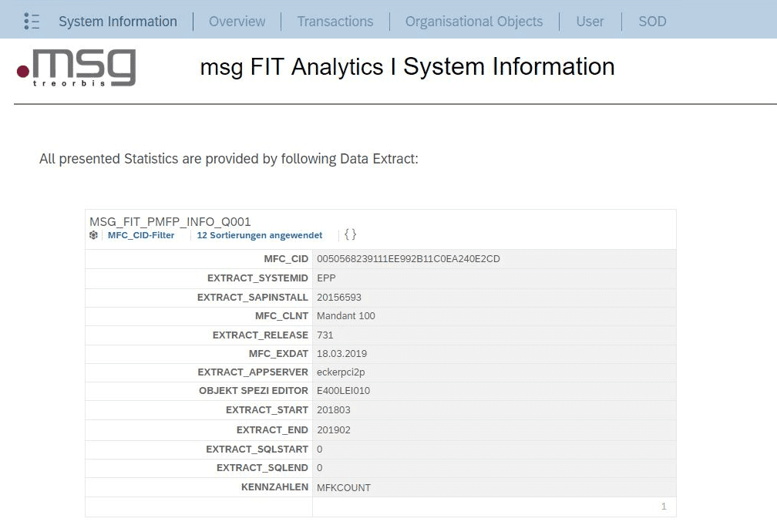Click the EXTRACT_SYSTEMID label
The width and height of the screenshot is (777, 532).
257,278
